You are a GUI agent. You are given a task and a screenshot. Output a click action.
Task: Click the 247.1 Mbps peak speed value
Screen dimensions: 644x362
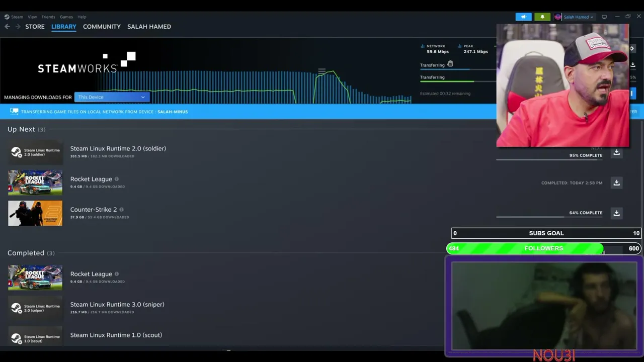476,52
